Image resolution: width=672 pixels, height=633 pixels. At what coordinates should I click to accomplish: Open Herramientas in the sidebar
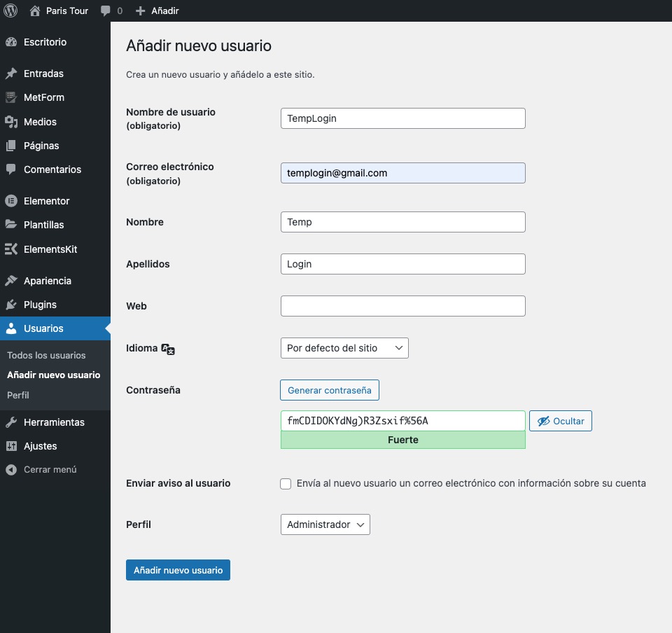tap(54, 422)
